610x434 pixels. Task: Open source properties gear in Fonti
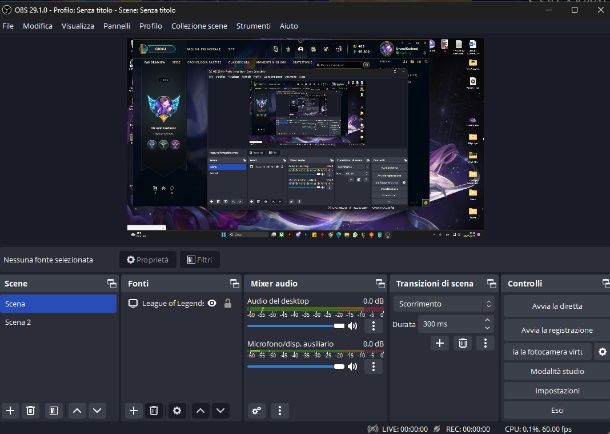point(177,411)
